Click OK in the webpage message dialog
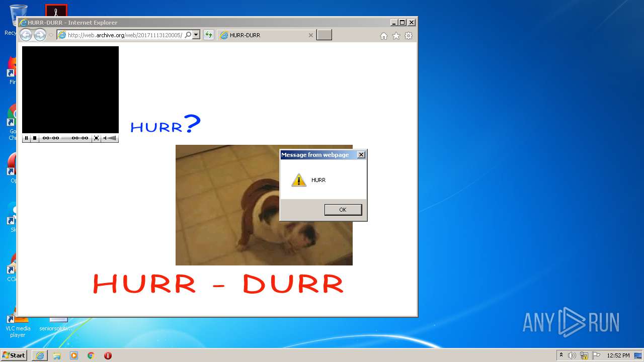The image size is (644, 362). coord(343,210)
